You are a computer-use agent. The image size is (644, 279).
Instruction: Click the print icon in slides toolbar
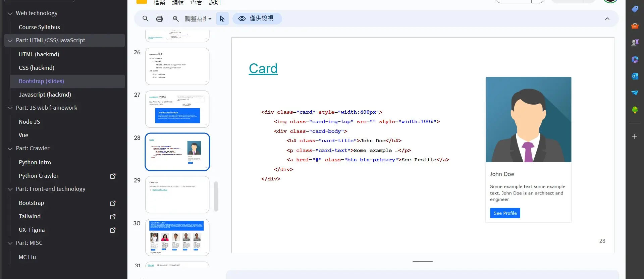pos(160,19)
